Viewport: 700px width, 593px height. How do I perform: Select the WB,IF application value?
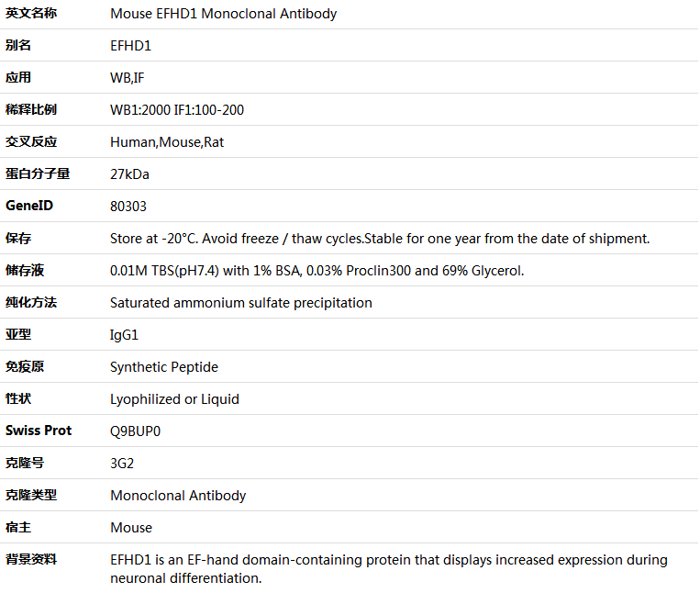[x=127, y=78]
